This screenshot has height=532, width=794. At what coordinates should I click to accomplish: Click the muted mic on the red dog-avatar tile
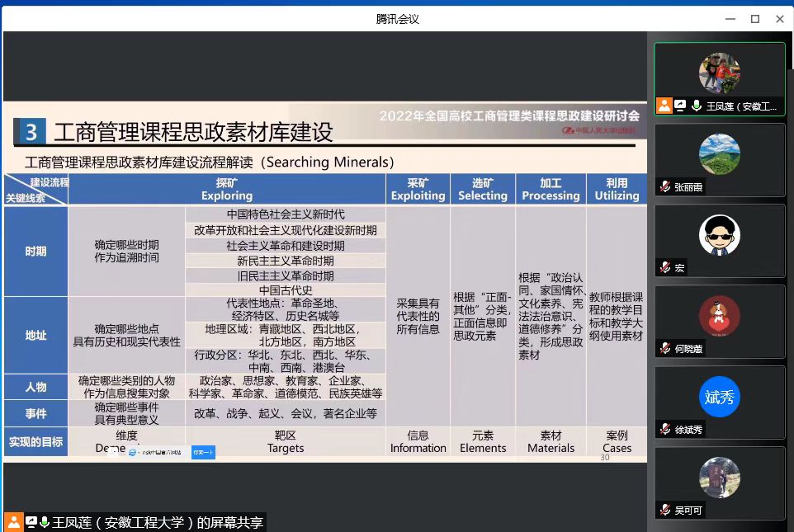pos(664,349)
